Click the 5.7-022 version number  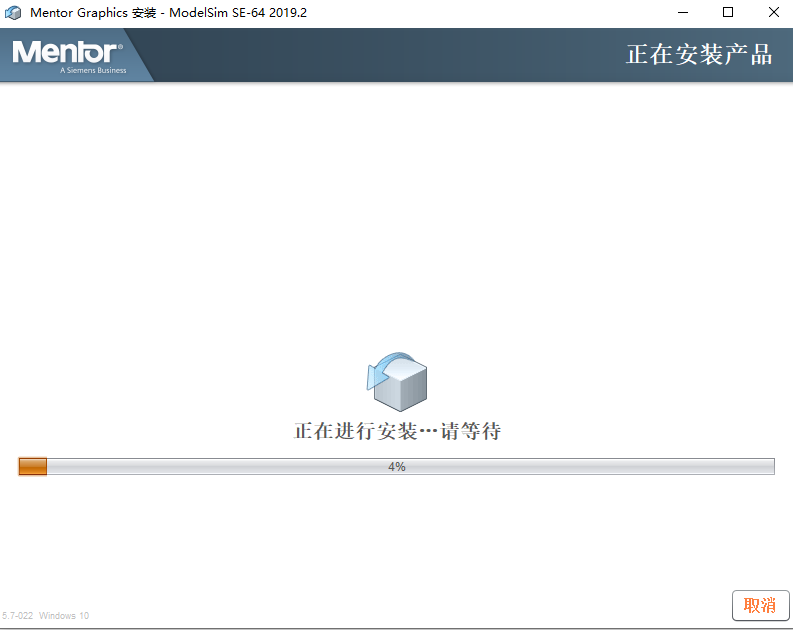point(17,616)
